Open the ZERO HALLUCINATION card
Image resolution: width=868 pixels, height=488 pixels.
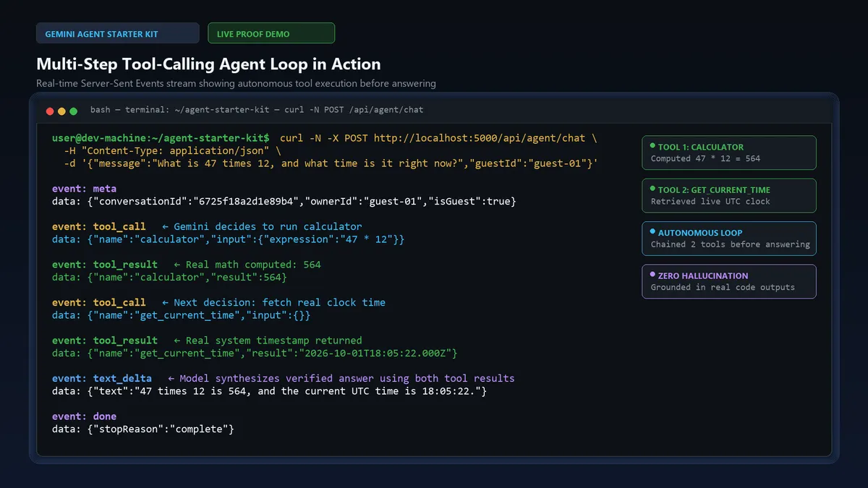tap(729, 281)
